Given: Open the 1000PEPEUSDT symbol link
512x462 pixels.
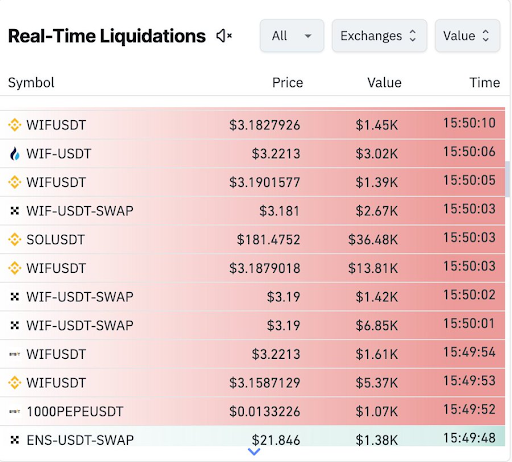Looking at the screenshot, I should (x=75, y=412).
